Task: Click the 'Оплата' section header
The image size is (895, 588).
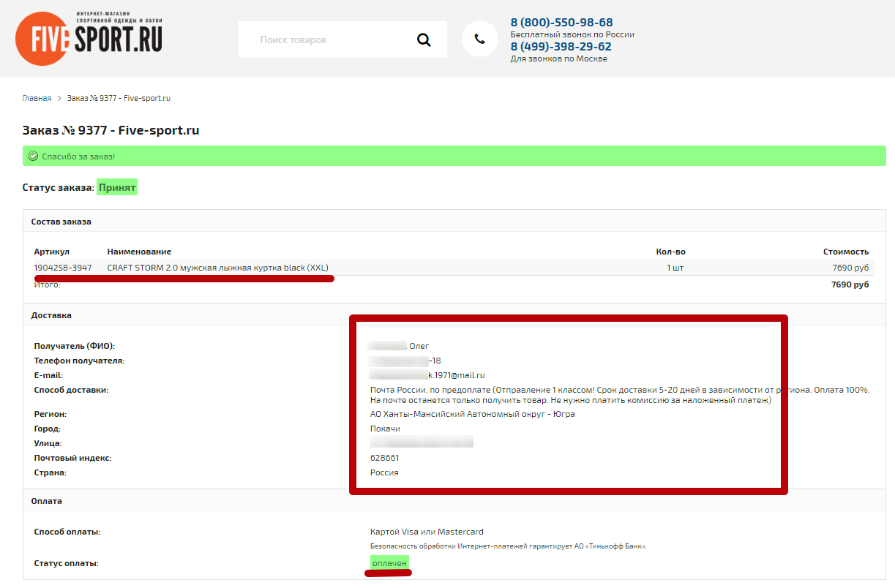Action: pyautogui.click(x=47, y=501)
